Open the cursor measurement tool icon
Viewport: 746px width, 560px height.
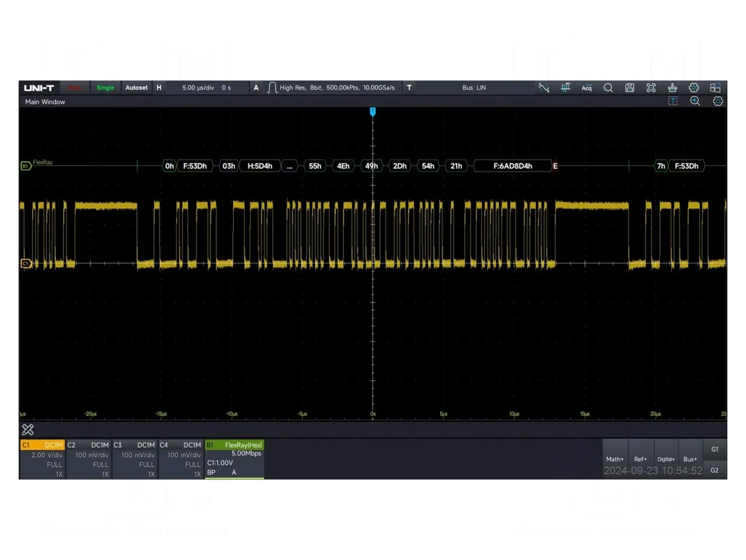click(544, 87)
